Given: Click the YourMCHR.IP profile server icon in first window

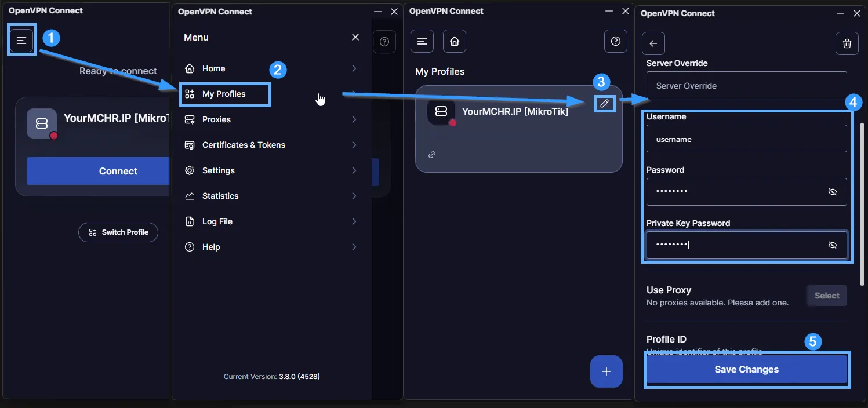Looking at the screenshot, I should (42, 123).
